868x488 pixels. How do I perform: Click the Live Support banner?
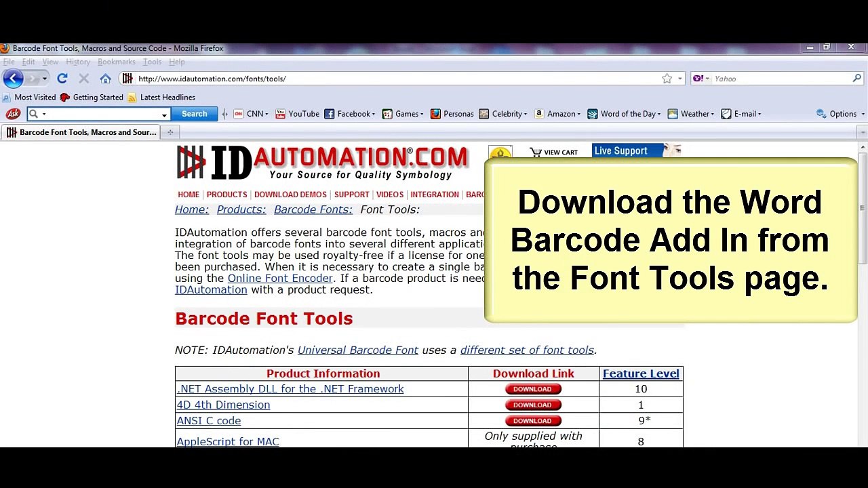(636, 150)
